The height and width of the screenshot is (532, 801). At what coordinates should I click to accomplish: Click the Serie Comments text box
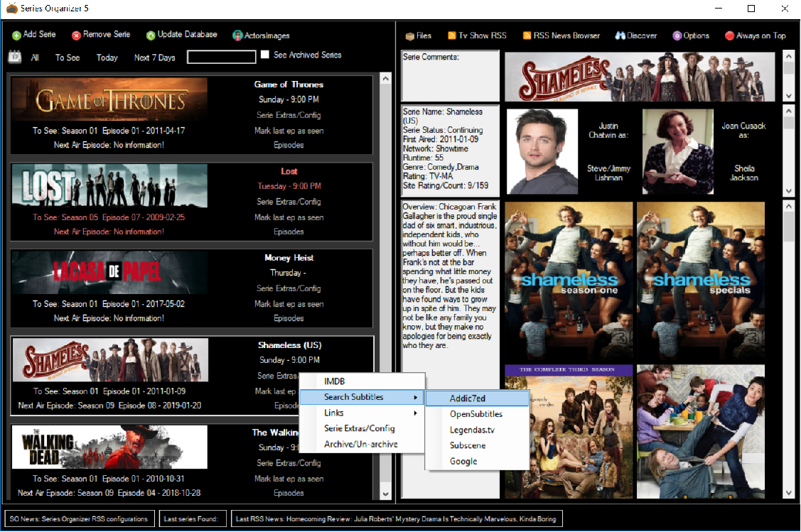(x=450, y=75)
